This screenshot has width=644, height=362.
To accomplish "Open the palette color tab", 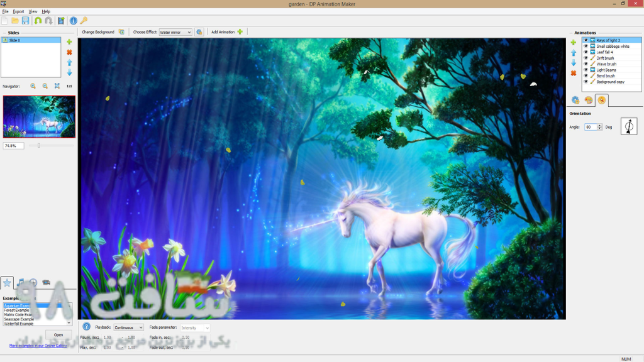I will [589, 100].
